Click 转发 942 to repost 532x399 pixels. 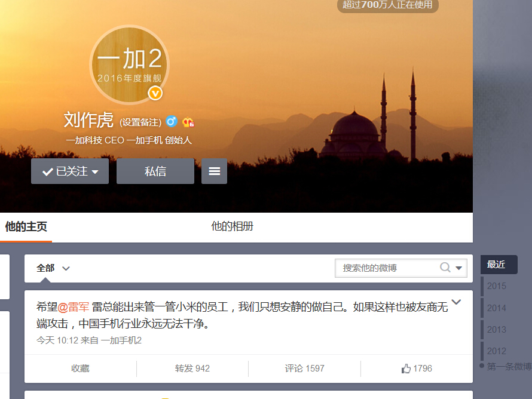(192, 369)
